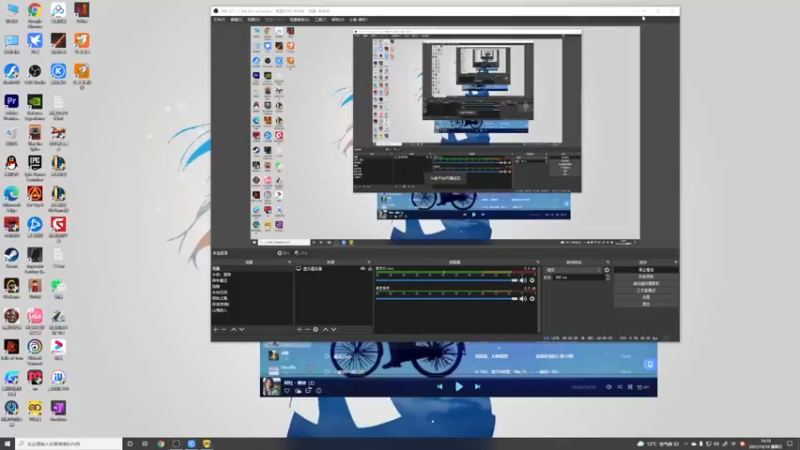Play the song in music player

pyautogui.click(x=459, y=387)
